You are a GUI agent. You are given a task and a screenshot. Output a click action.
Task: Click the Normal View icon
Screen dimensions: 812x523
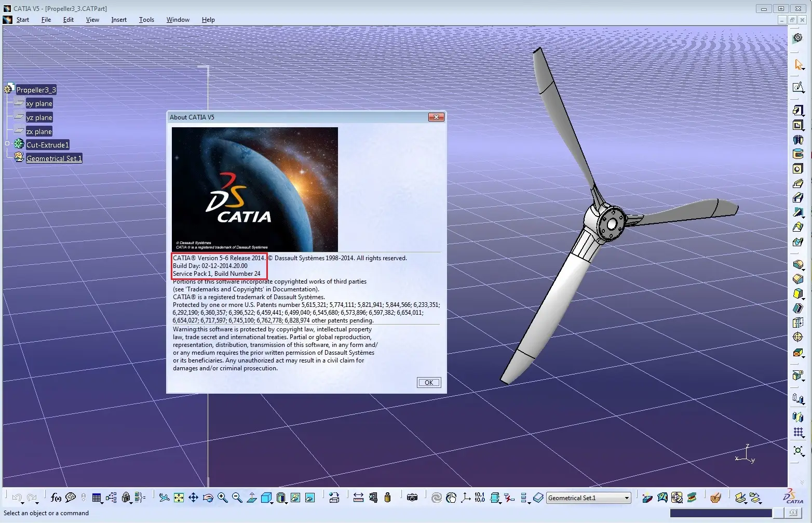[x=252, y=498]
